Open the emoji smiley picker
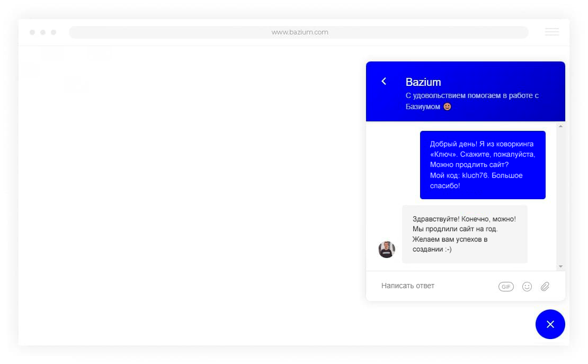 [527, 287]
